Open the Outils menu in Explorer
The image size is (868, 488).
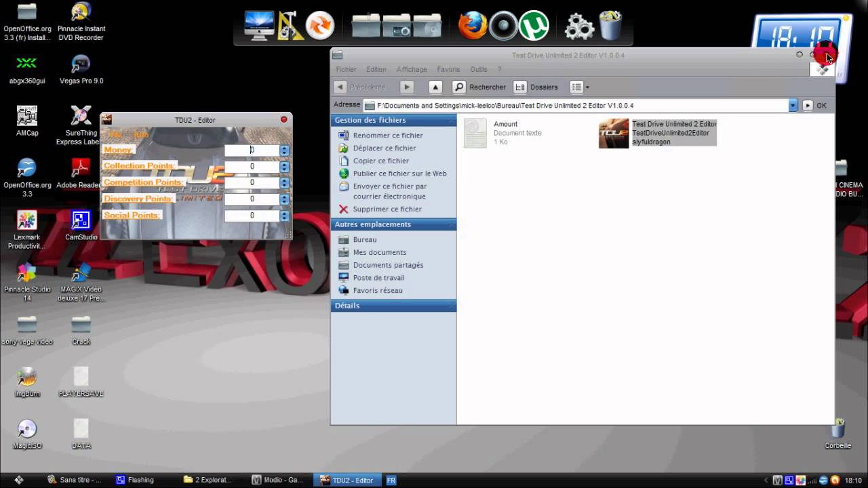click(479, 69)
